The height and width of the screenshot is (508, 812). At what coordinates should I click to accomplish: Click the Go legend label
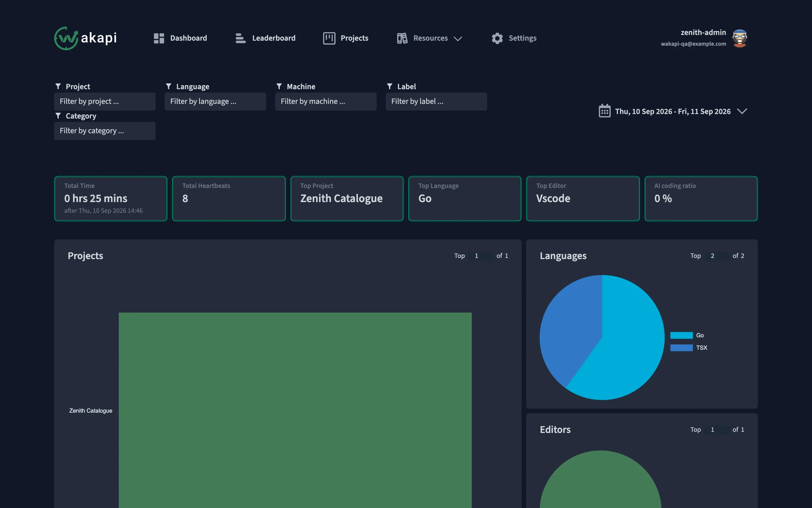[700, 335]
